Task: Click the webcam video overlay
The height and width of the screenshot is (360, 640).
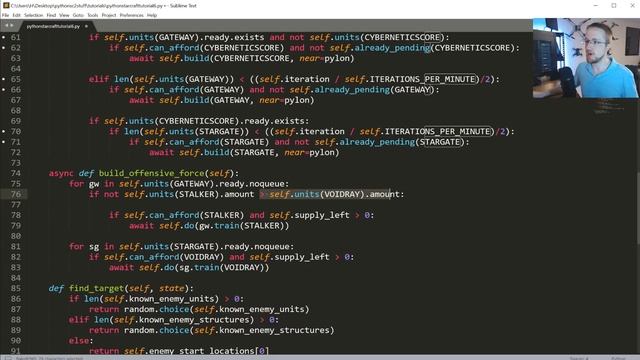Action: tap(586, 58)
